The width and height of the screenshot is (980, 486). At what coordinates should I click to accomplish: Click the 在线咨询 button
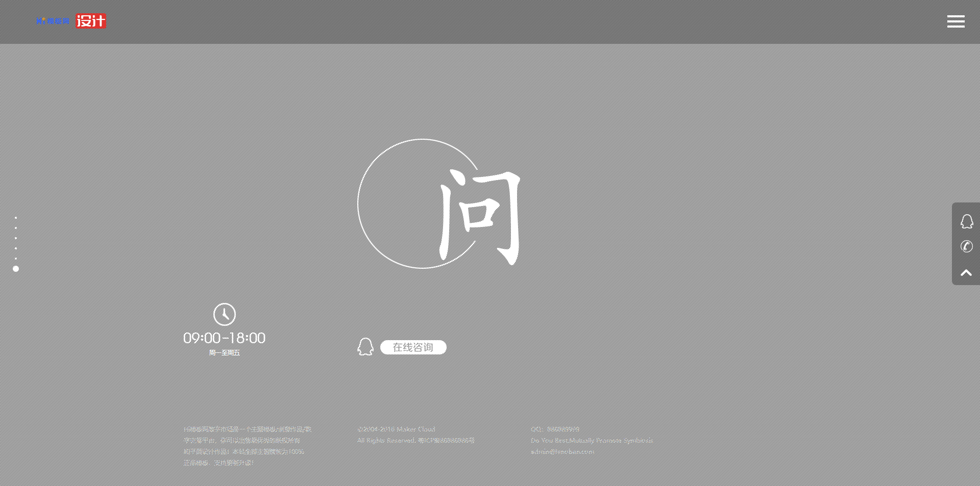pyautogui.click(x=413, y=347)
